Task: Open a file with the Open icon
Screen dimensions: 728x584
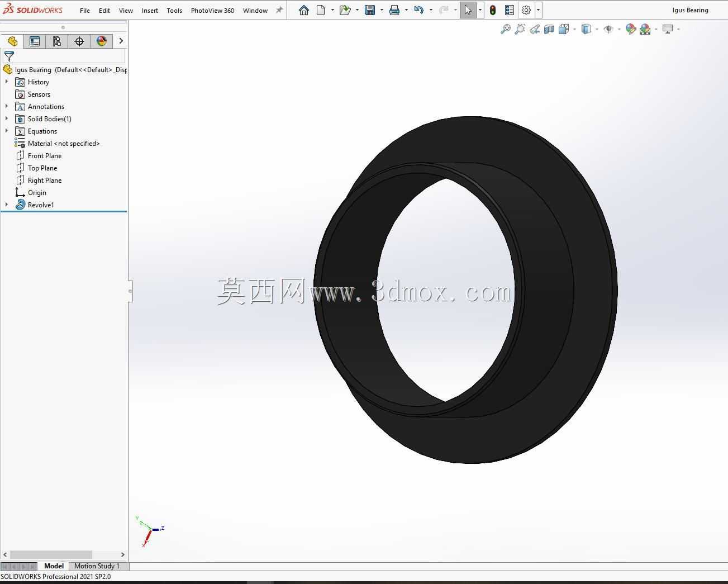Action: pos(345,10)
